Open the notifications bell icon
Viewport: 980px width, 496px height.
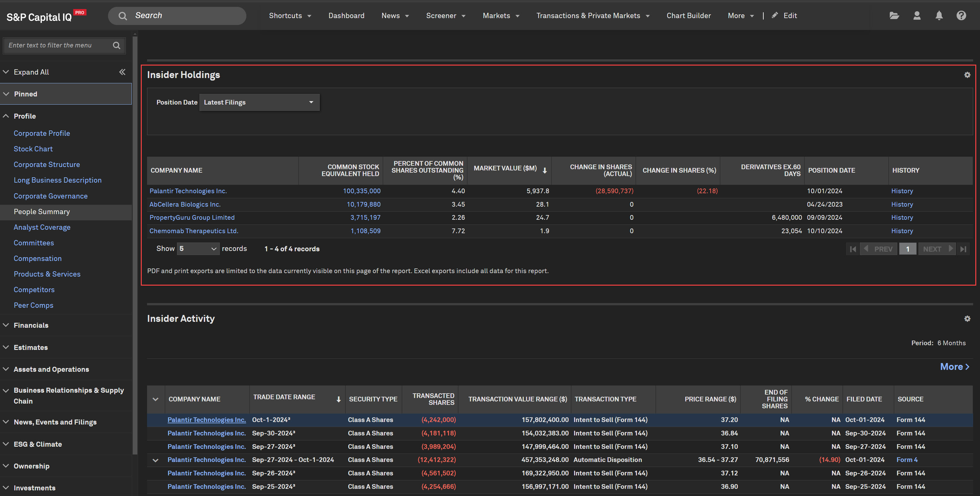click(x=939, y=16)
